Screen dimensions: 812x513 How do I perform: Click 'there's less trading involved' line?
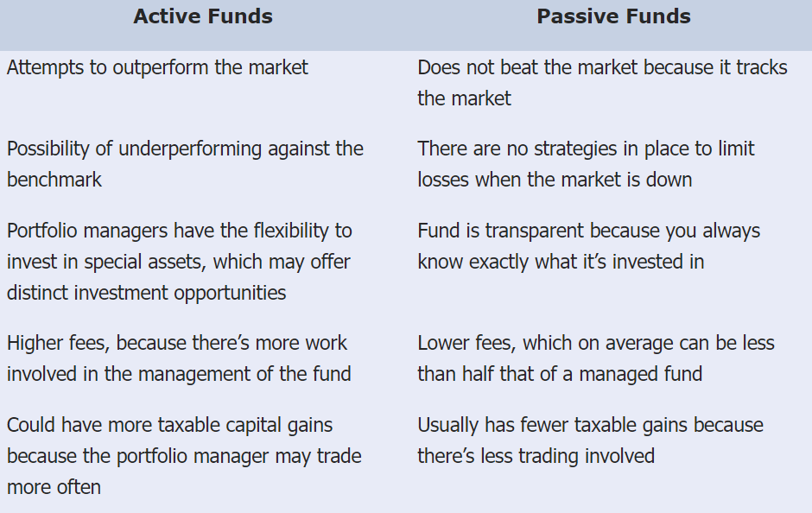pyautogui.click(x=536, y=456)
